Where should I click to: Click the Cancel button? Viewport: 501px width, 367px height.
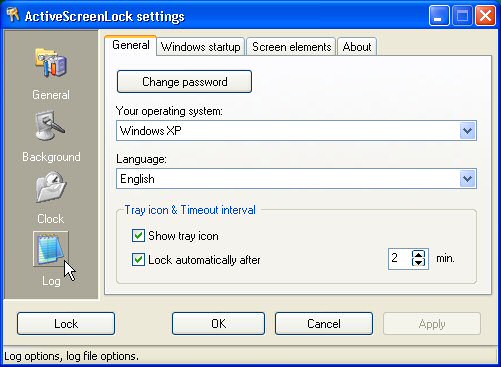(x=324, y=323)
